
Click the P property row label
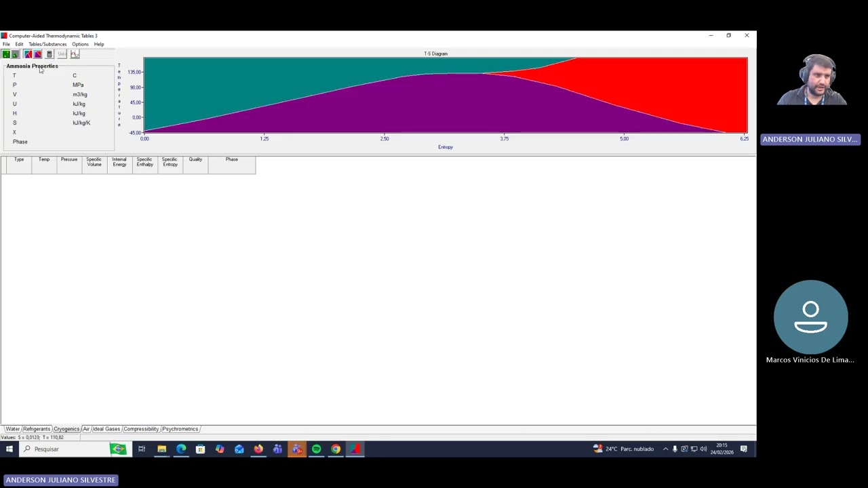point(14,85)
